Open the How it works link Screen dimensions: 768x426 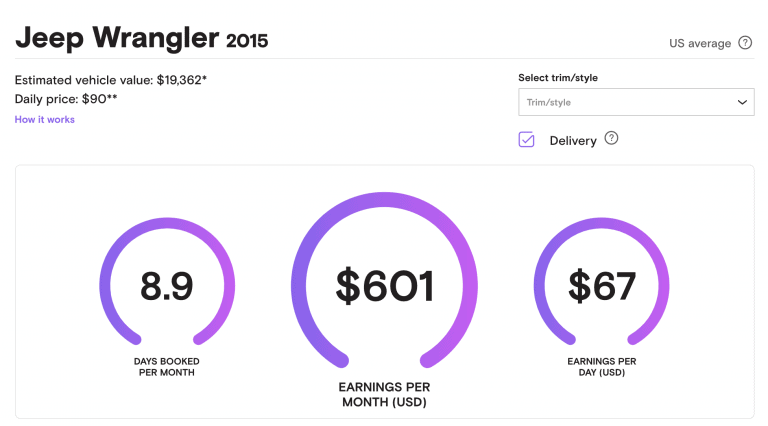point(45,120)
